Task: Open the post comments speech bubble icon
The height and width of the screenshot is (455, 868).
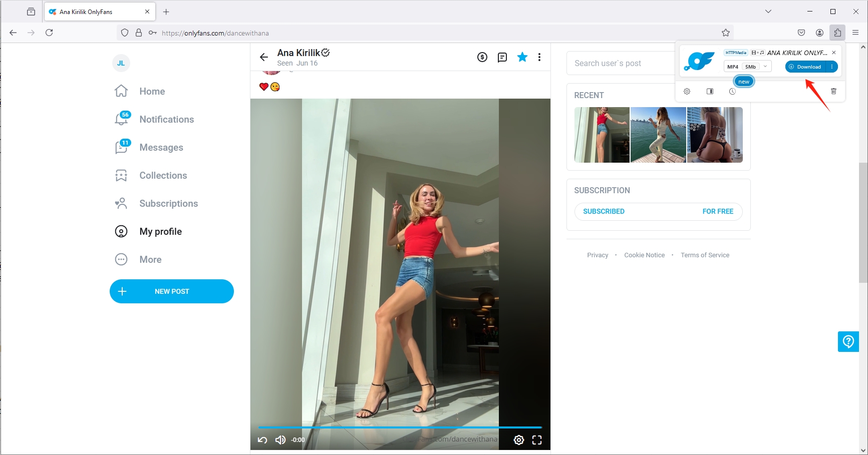Action: [502, 57]
